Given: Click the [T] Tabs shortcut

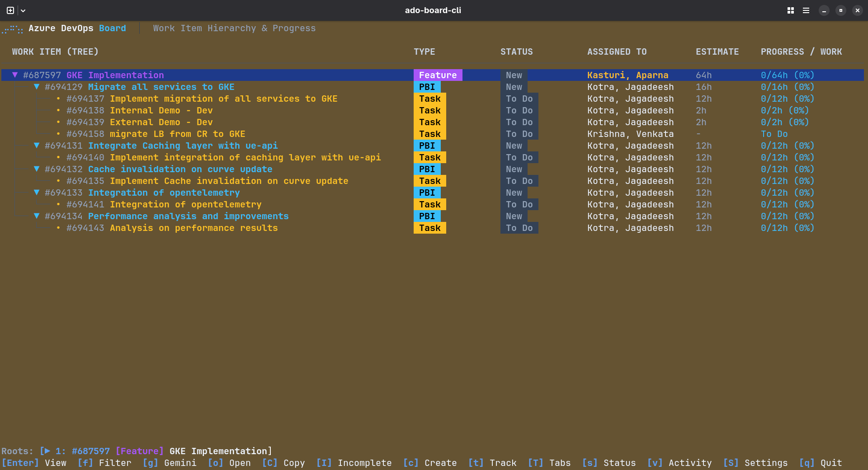Looking at the screenshot, I should point(549,463).
